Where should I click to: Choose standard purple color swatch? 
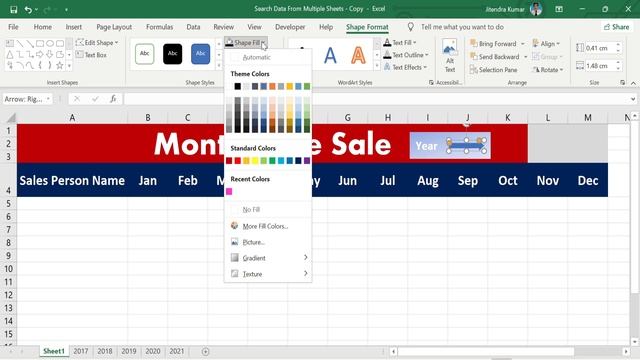coord(307,161)
